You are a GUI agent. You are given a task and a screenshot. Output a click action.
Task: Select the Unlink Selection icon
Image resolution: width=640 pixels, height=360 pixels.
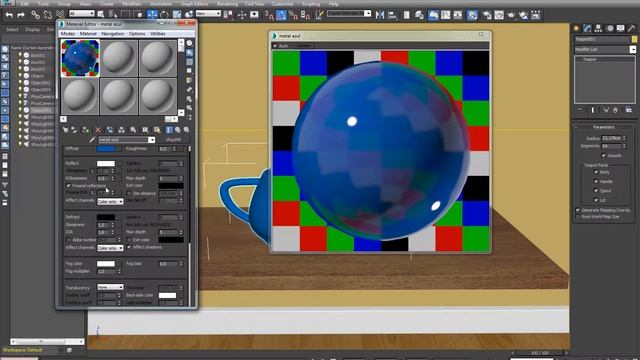coord(48,15)
